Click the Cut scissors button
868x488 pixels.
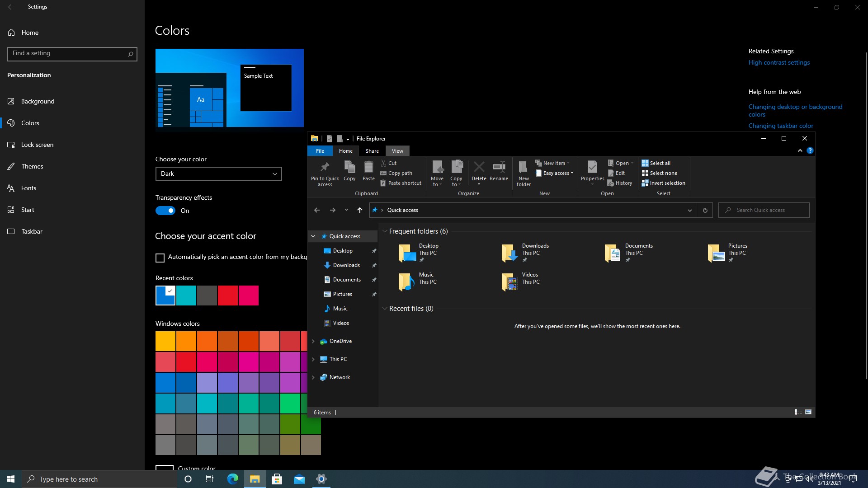tap(389, 163)
